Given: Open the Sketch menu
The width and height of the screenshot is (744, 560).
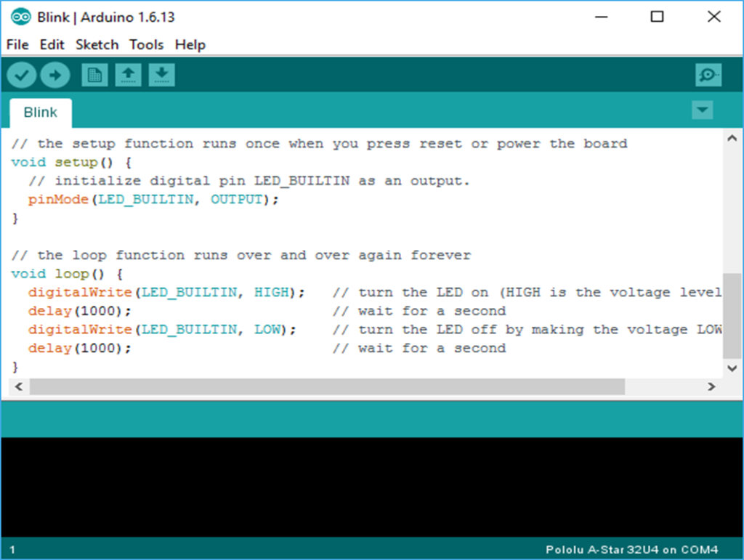Looking at the screenshot, I should pos(97,44).
